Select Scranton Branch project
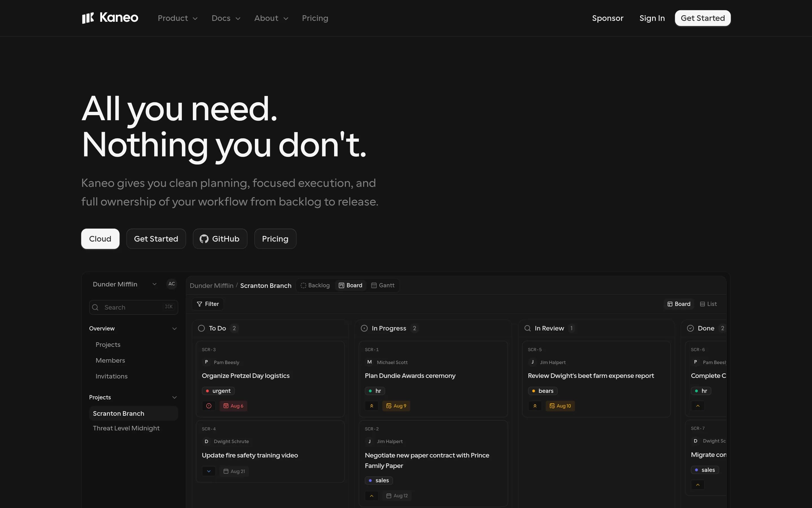 click(x=133, y=413)
